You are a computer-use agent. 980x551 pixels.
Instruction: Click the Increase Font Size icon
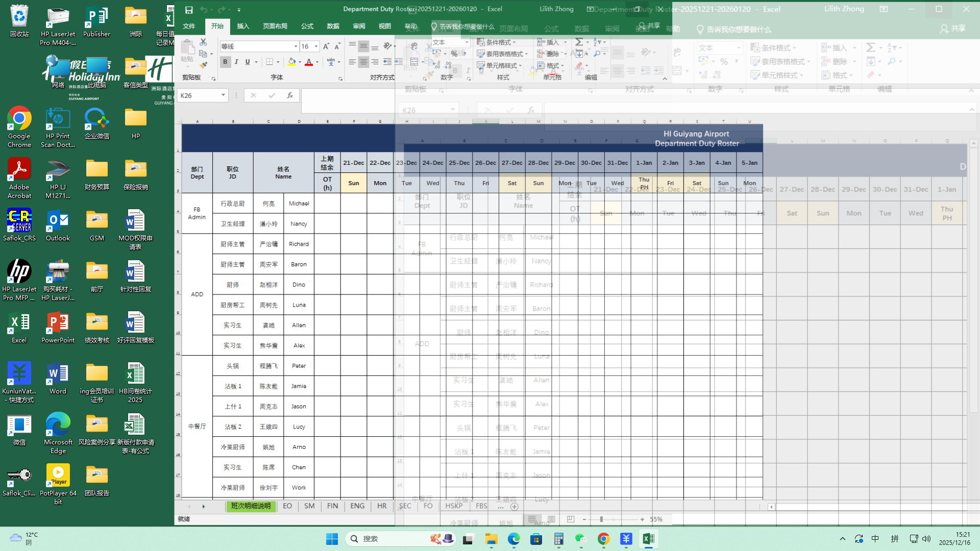pyautogui.click(x=326, y=46)
